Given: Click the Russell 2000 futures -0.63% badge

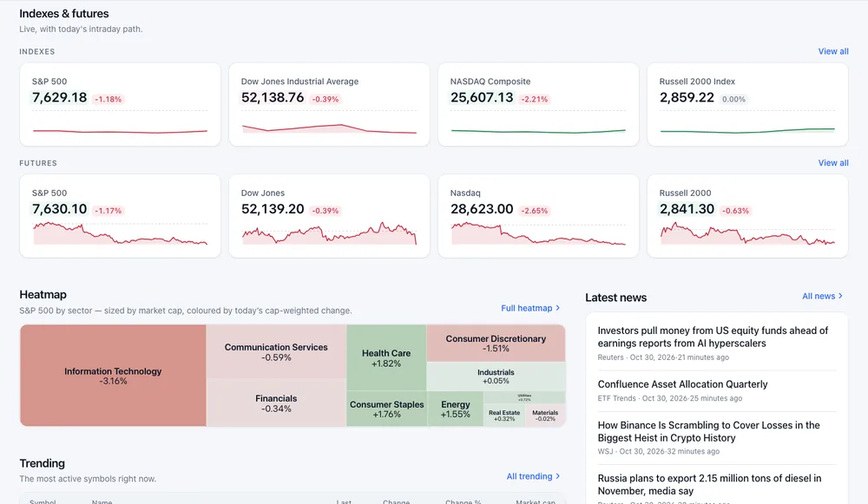Looking at the screenshot, I should [x=735, y=211].
